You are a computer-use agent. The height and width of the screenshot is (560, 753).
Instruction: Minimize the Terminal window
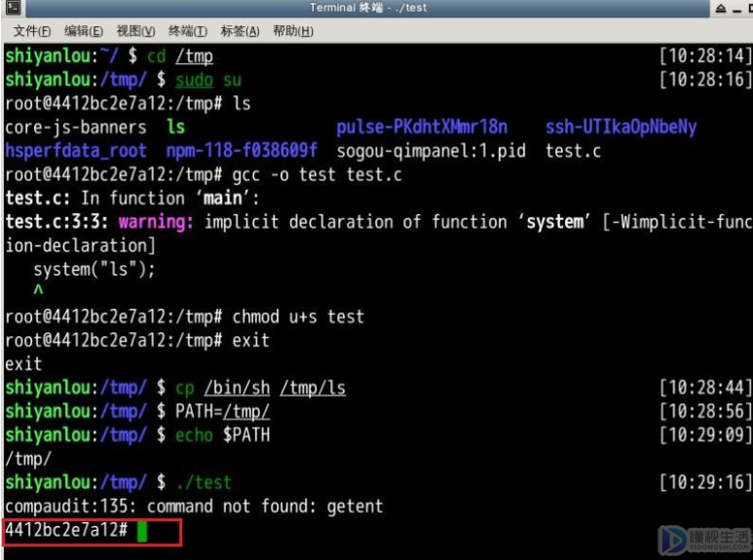coord(737,10)
